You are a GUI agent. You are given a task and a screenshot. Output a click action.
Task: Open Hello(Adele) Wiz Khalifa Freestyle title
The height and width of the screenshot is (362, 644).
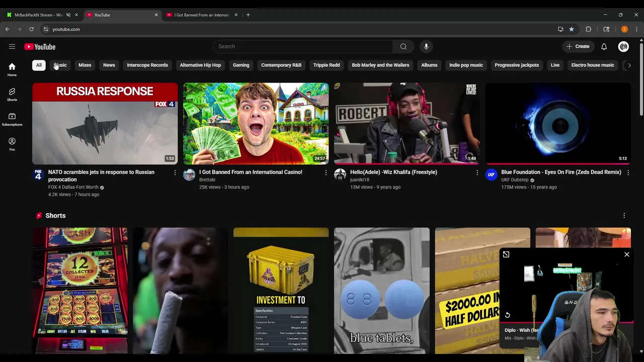point(393,172)
